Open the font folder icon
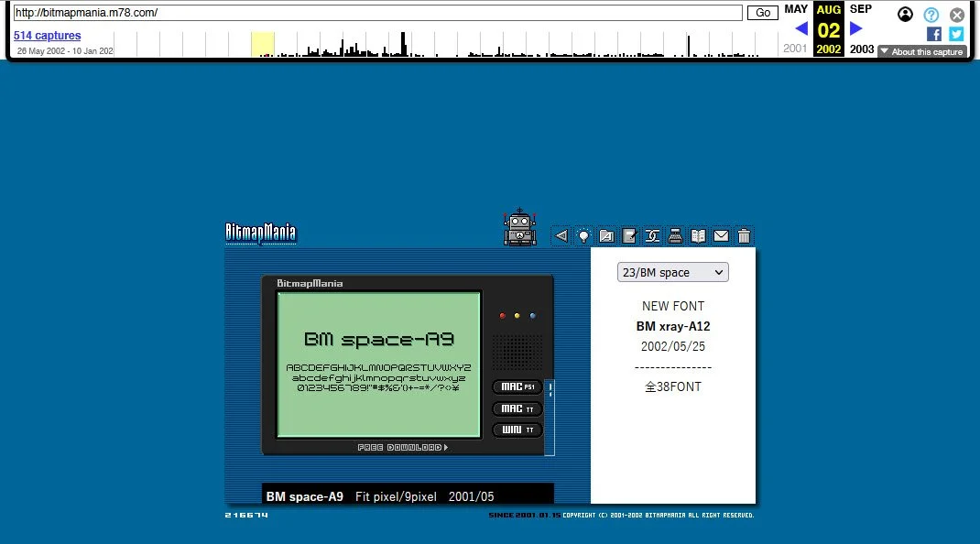The width and height of the screenshot is (980, 544). [x=606, y=235]
